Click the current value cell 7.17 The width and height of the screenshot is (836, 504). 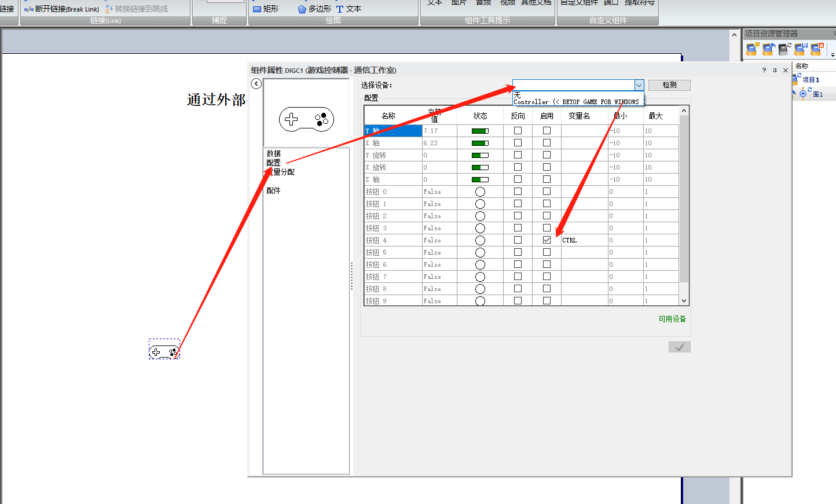(x=439, y=131)
